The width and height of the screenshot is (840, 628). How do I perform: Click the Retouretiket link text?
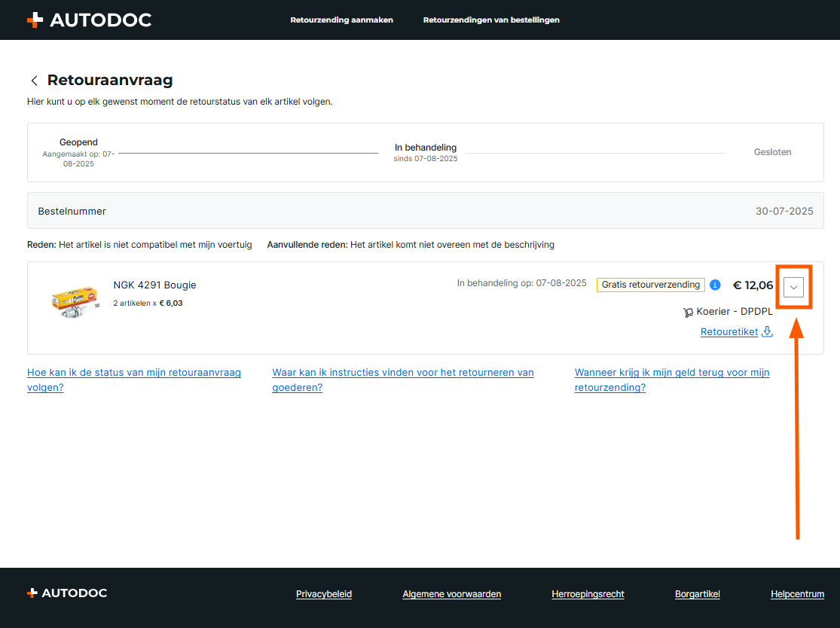coord(729,331)
